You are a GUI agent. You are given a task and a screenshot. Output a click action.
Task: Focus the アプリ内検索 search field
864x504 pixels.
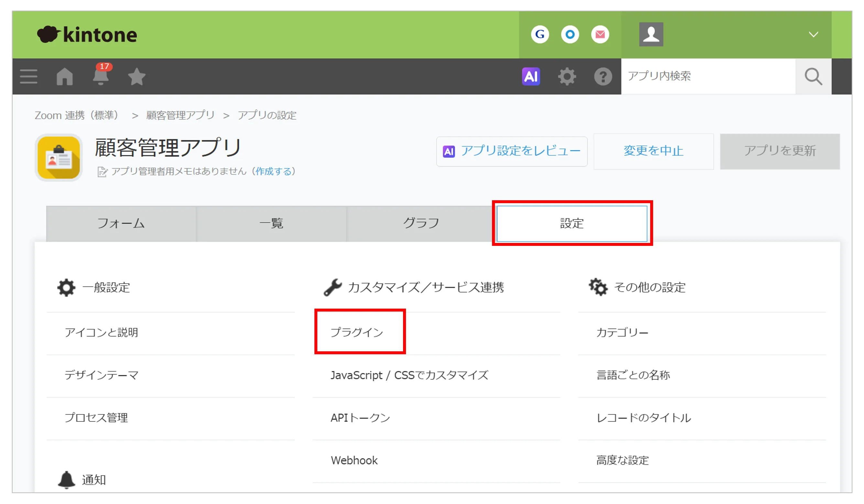coord(708,76)
